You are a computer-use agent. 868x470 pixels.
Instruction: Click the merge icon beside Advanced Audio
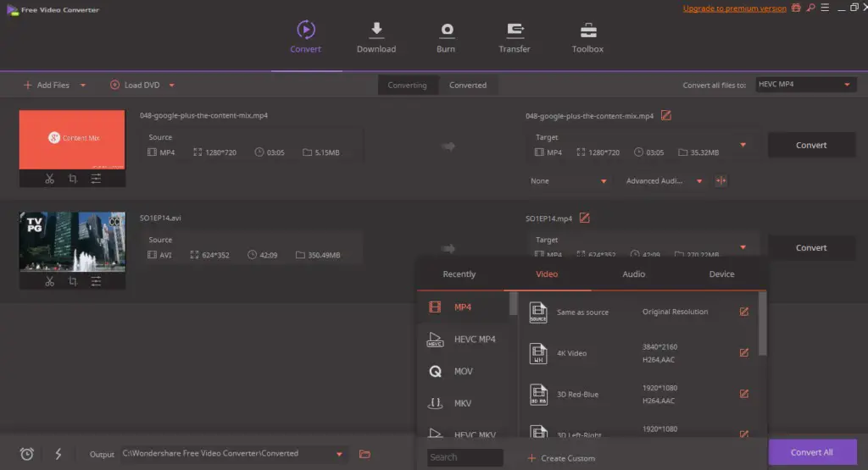(721, 181)
